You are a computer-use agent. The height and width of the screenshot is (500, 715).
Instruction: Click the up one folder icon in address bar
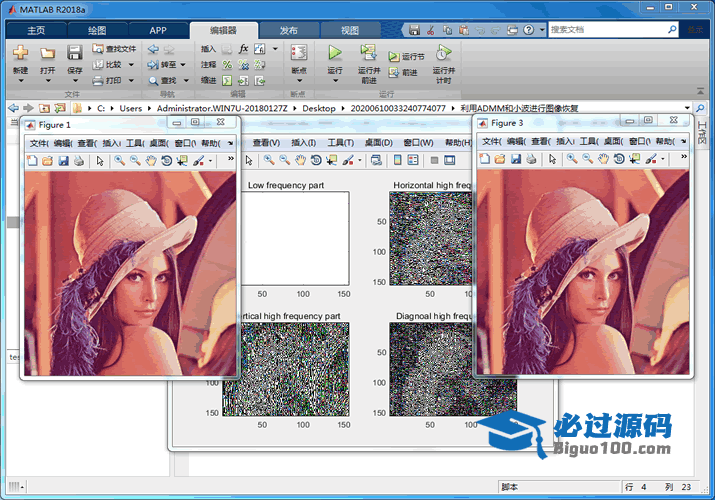point(44,108)
